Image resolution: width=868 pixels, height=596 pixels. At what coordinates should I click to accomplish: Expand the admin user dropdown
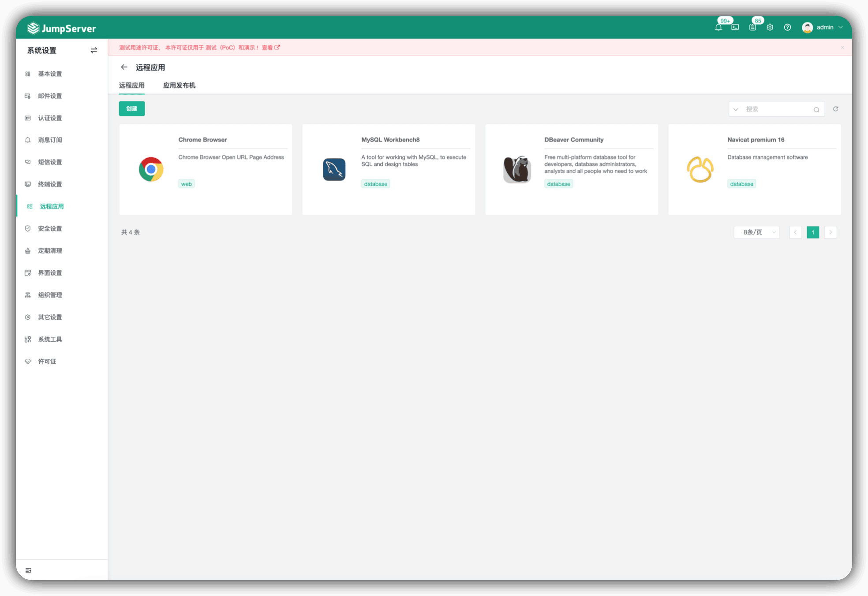tap(823, 27)
